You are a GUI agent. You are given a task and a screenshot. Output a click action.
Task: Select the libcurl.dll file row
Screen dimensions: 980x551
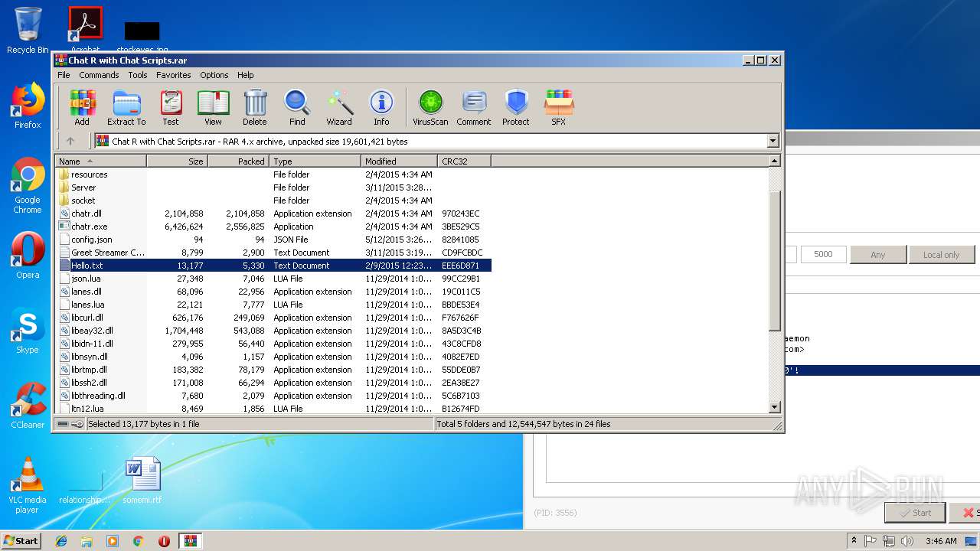pyautogui.click(x=273, y=318)
